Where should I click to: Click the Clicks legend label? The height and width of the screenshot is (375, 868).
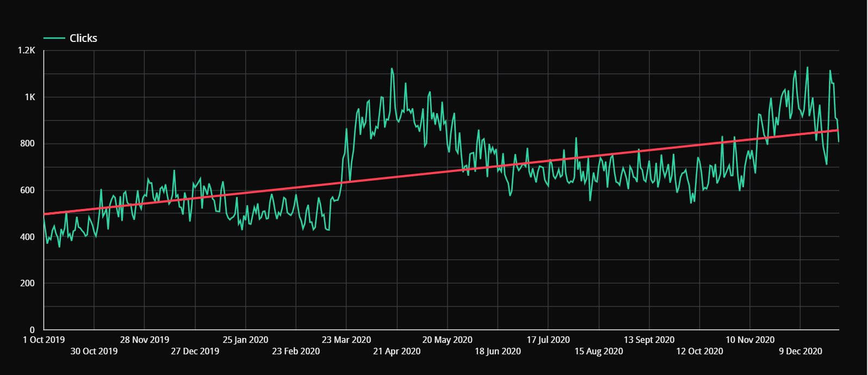pyautogui.click(x=83, y=38)
